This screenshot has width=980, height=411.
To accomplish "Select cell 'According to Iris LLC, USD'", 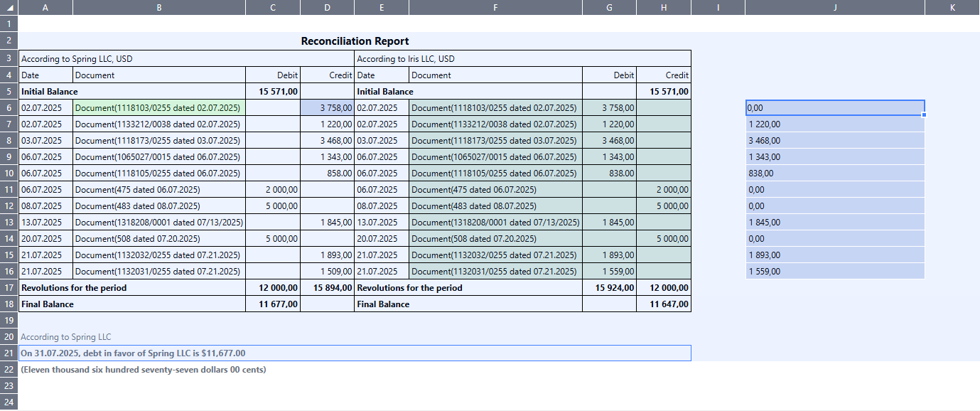I will [522, 59].
